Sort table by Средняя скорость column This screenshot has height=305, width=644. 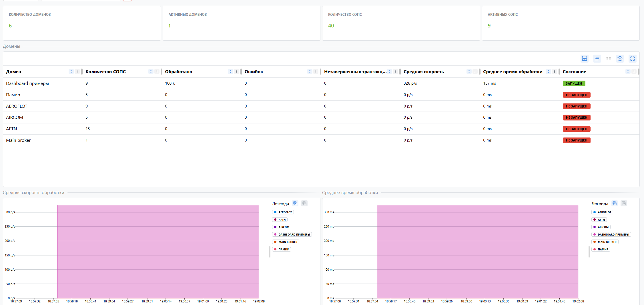tap(469, 71)
